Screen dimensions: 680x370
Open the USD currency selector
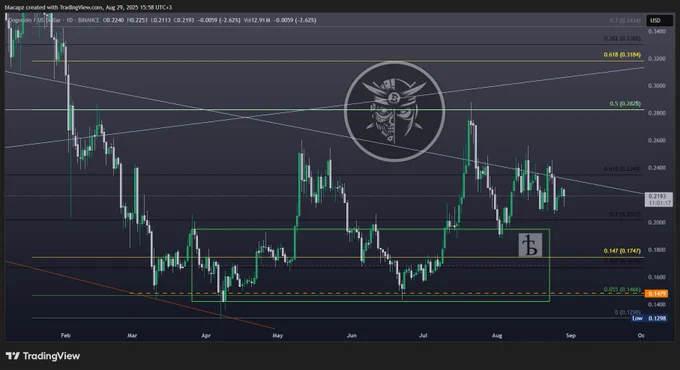click(x=660, y=20)
